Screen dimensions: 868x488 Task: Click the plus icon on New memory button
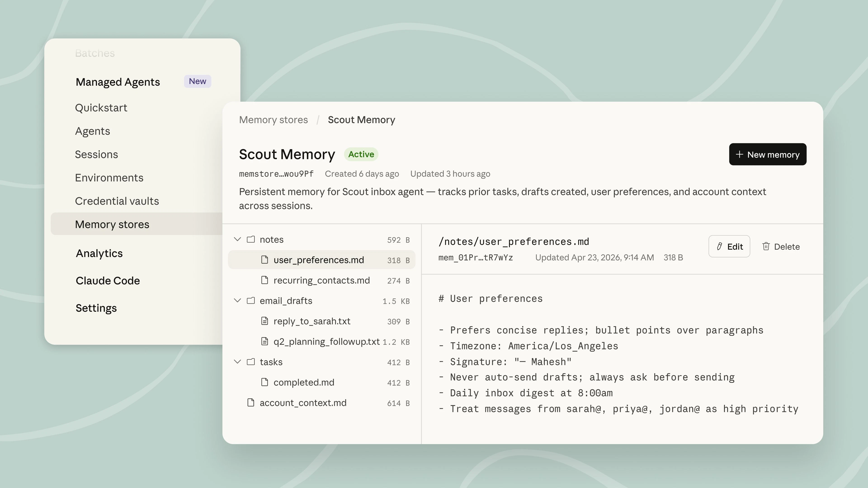(x=740, y=154)
